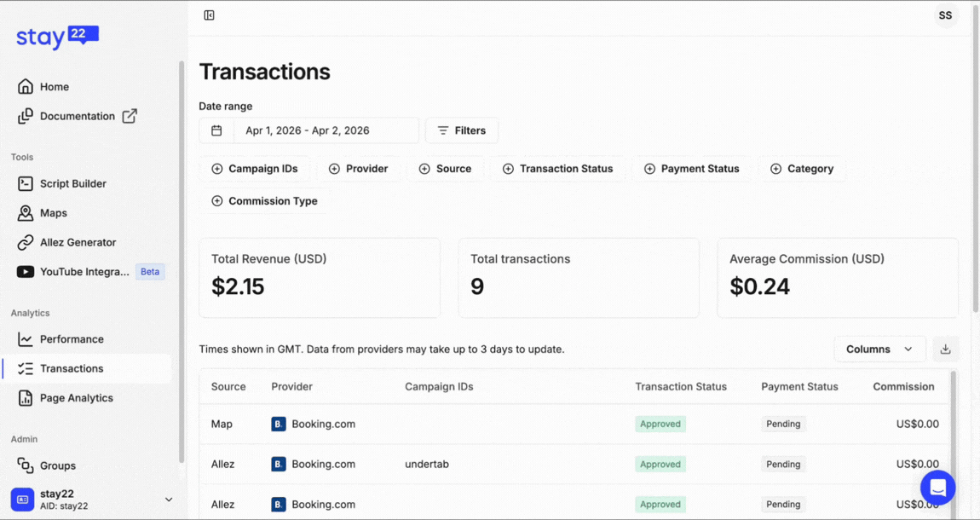Click the calendar icon in date range

click(216, 130)
